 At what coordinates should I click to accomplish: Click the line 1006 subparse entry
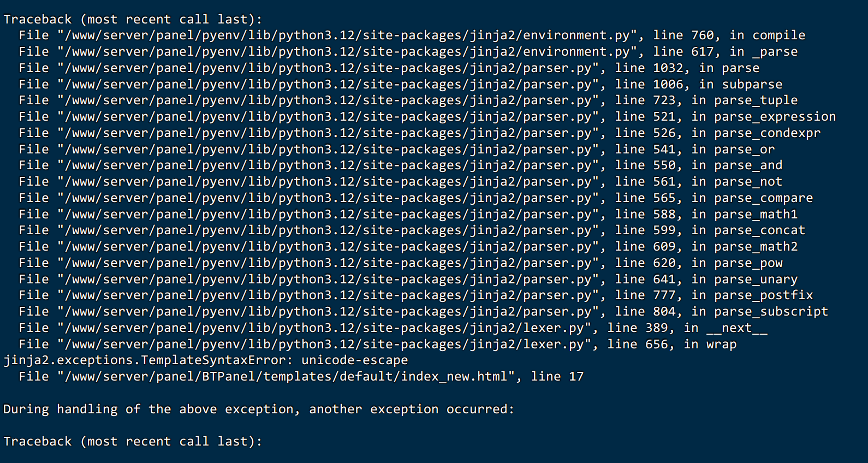point(401,85)
